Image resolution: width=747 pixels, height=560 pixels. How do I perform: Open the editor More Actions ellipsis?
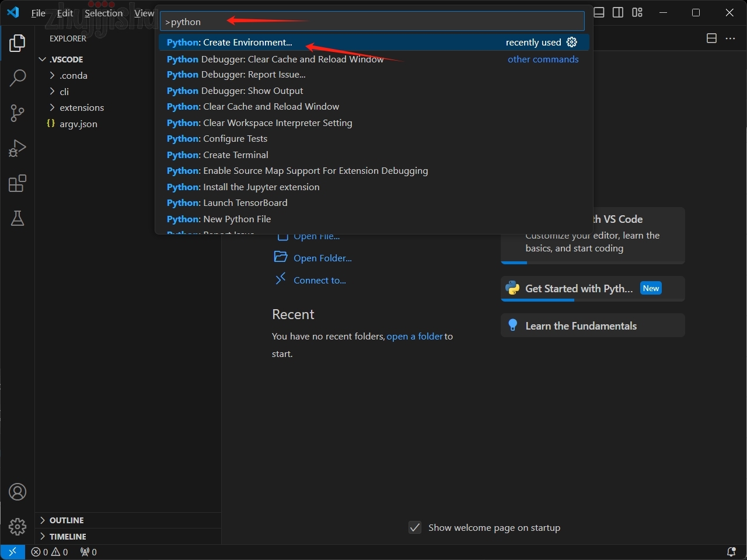730,38
